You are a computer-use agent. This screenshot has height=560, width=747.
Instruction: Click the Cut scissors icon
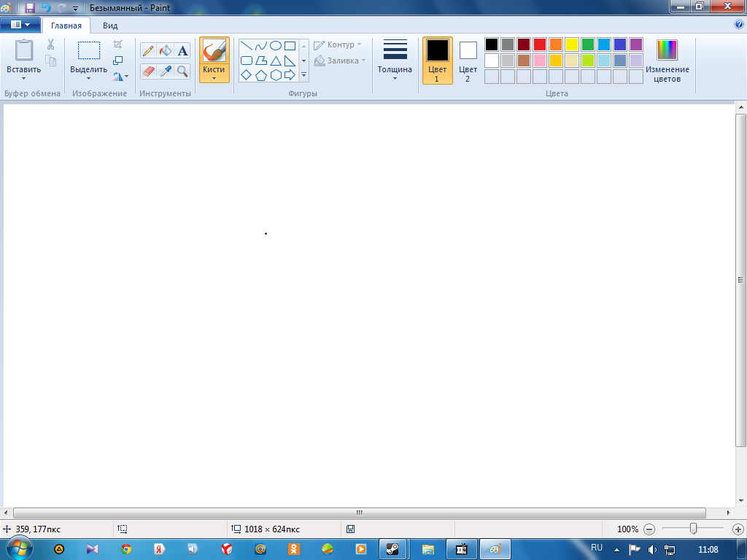(x=50, y=44)
